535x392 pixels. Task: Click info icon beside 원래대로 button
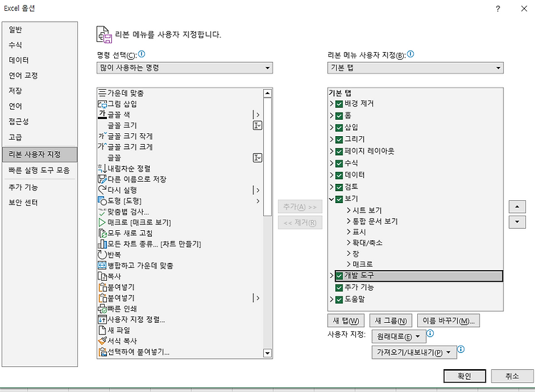click(430, 334)
